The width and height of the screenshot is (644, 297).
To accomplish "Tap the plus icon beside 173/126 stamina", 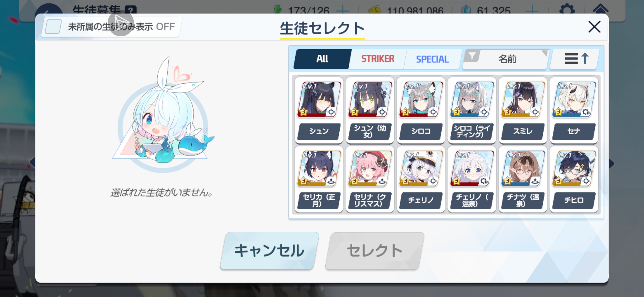I will click(343, 10).
